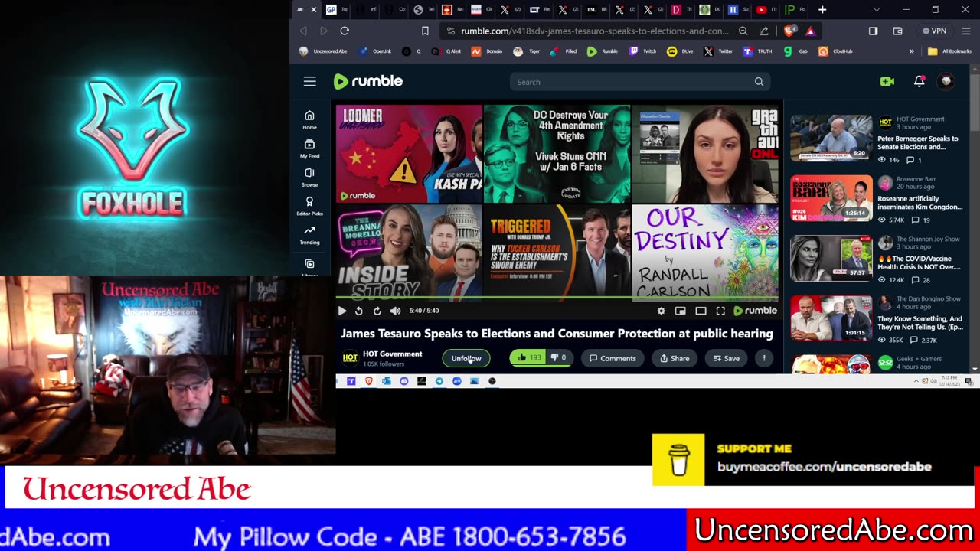Like the video with thumbs up
This screenshot has width=980, height=551.
point(528,357)
